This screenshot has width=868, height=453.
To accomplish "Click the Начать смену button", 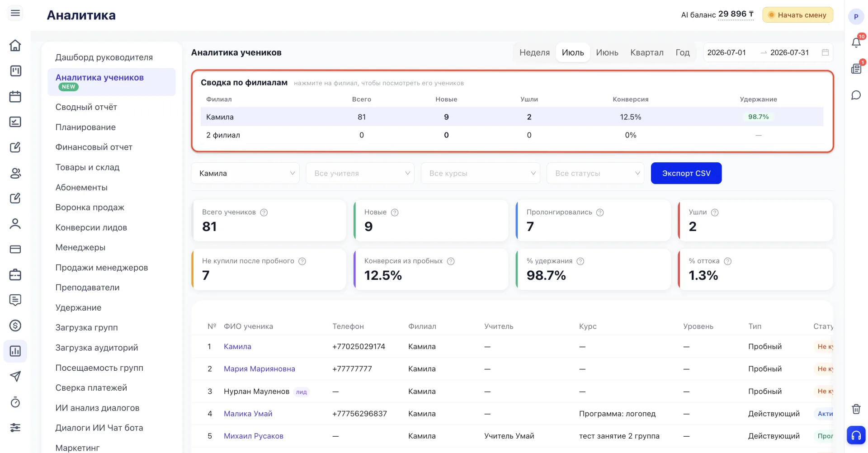I will [797, 15].
